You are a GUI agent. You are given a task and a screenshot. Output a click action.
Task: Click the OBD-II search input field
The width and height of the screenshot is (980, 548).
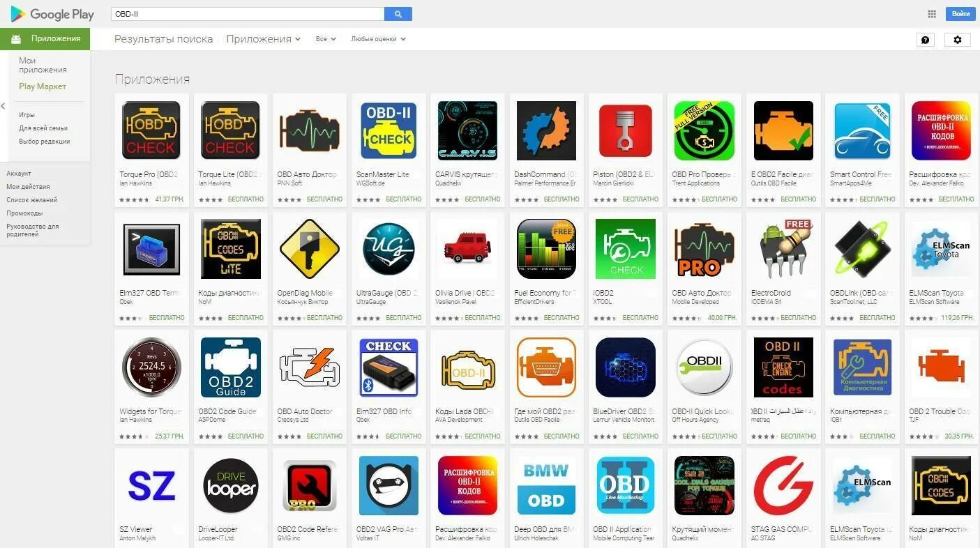[x=248, y=14]
